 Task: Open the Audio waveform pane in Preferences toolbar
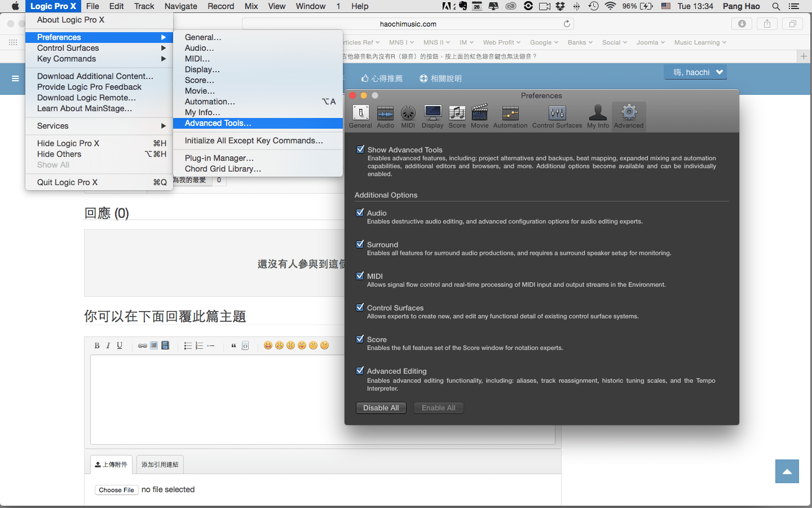[386, 117]
